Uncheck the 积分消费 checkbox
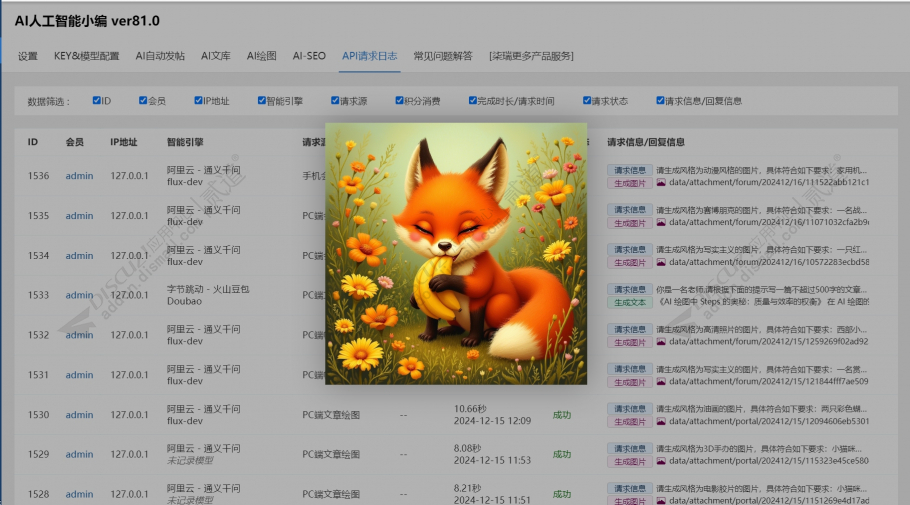 point(399,100)
